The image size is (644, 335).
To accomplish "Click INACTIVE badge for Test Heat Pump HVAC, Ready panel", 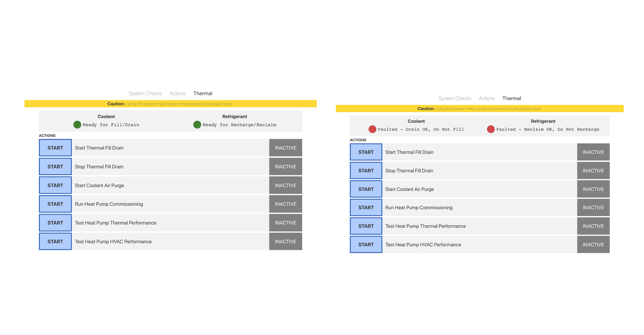I will click(x=285, y=242).
